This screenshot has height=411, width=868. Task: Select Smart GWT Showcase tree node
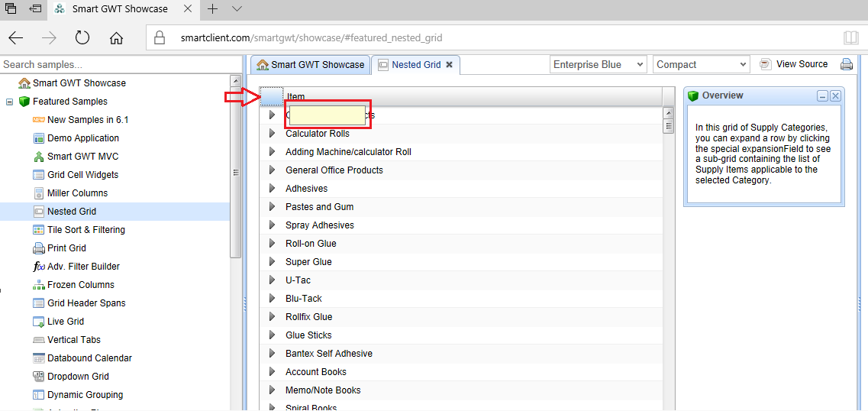click(79, 83)
